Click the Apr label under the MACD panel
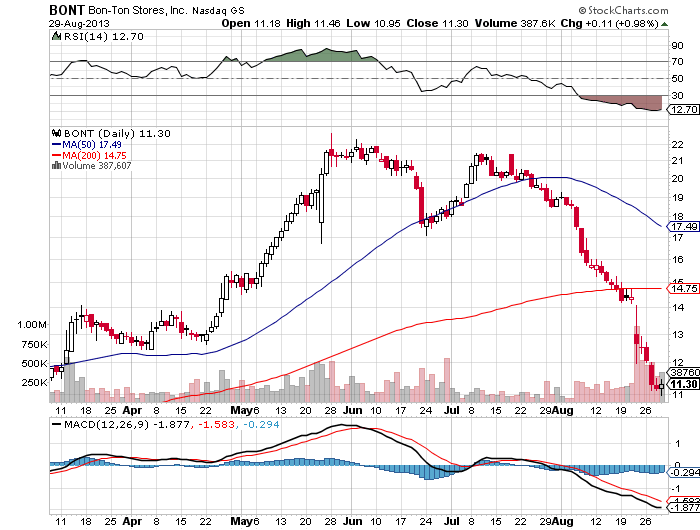The width and height of the screenshot is (700, 530). (132, 522)
